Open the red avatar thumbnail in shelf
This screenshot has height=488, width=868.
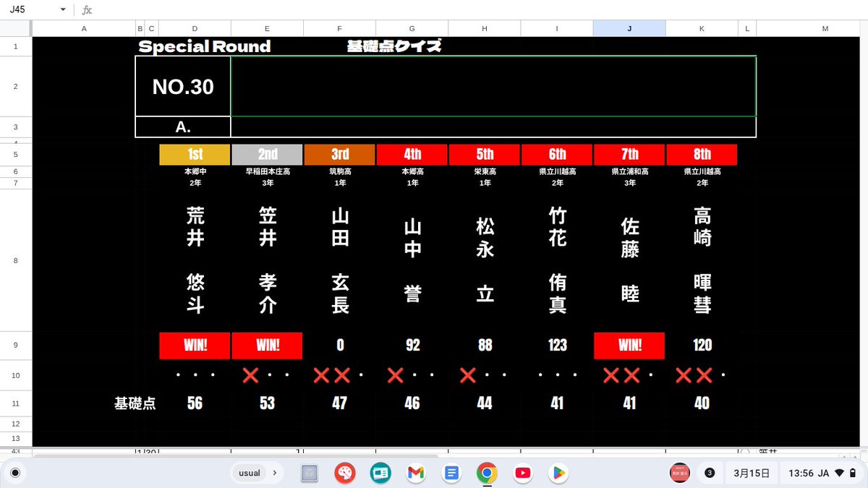pos(678,473)
